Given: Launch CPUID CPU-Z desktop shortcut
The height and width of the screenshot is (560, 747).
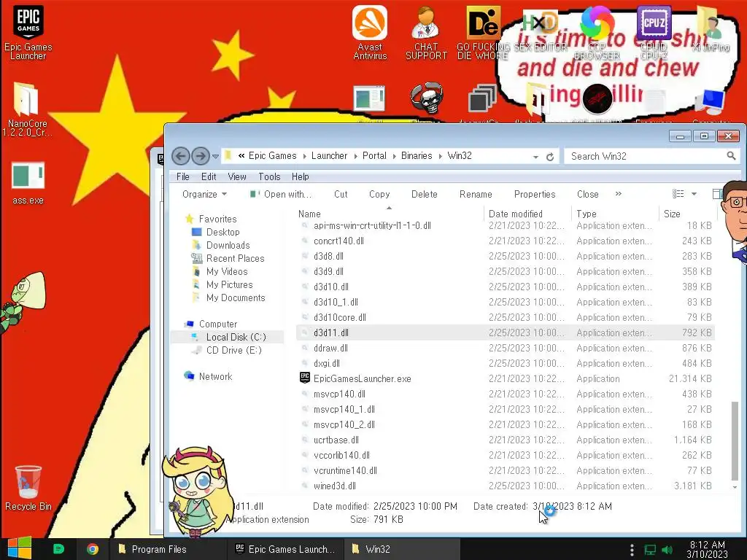Looking at the screenshot, I should click(654, 32).
